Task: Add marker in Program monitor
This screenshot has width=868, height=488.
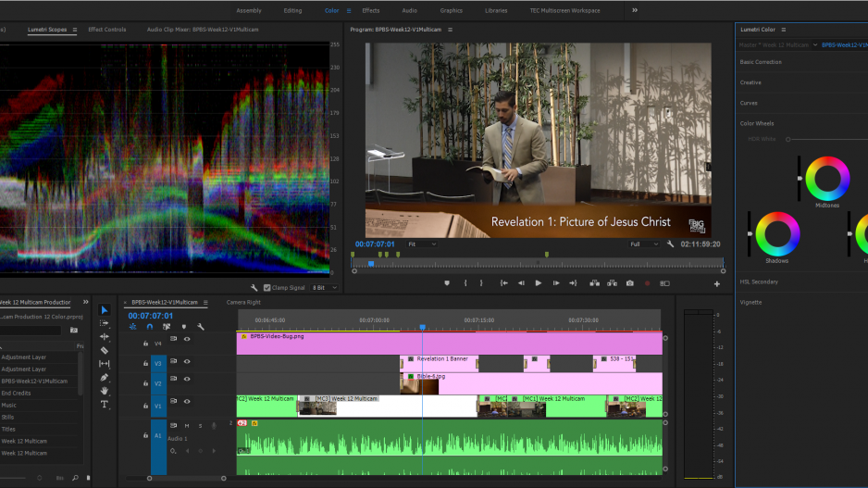Action: coord(447,283)
